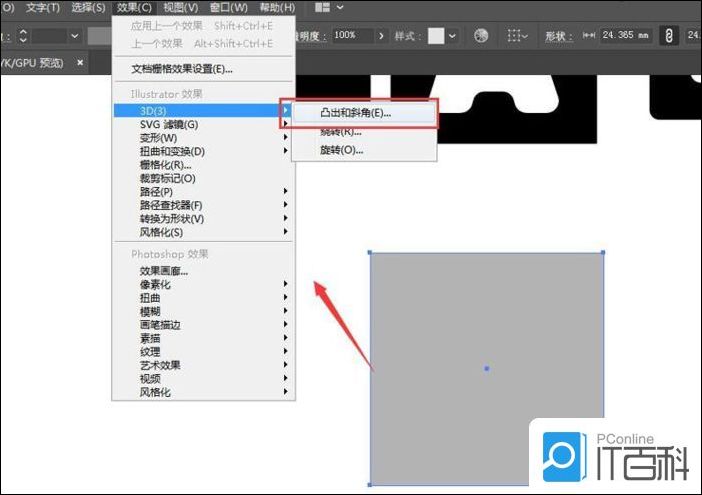Open 视频 submenu

pos(203,378)
